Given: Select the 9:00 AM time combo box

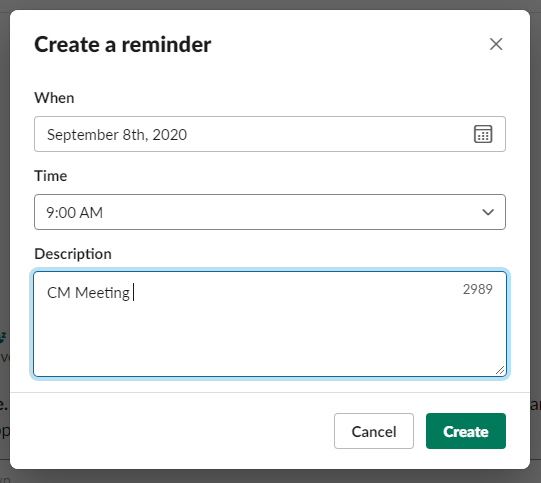Looking at the screenshot, I should [x=270, y=212].
